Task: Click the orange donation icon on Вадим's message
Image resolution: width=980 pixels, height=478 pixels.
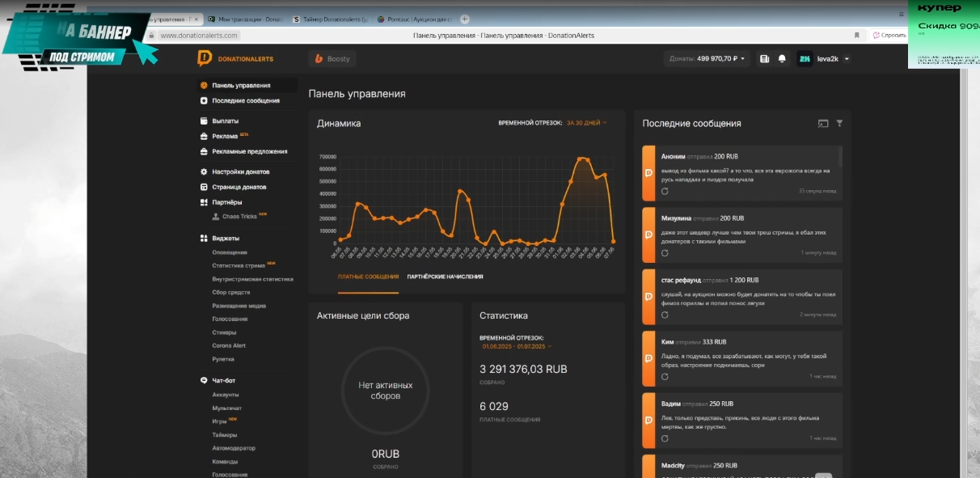Action: [648, 420]
